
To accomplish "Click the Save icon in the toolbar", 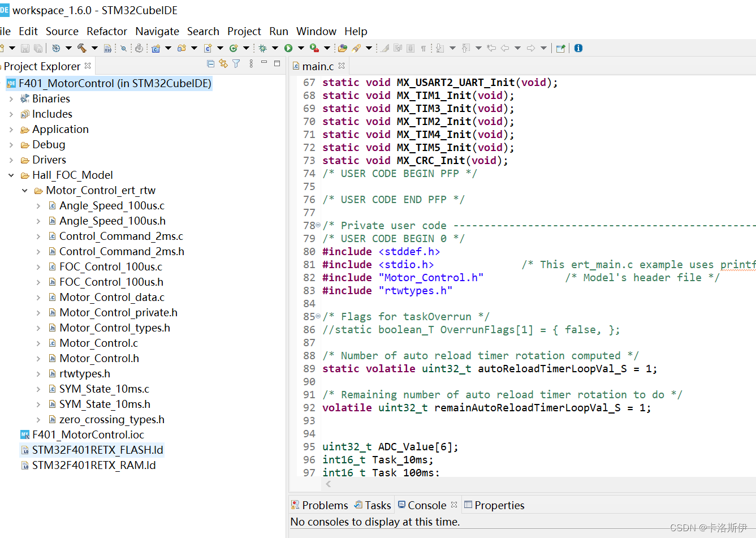I will tap(25, 48).
